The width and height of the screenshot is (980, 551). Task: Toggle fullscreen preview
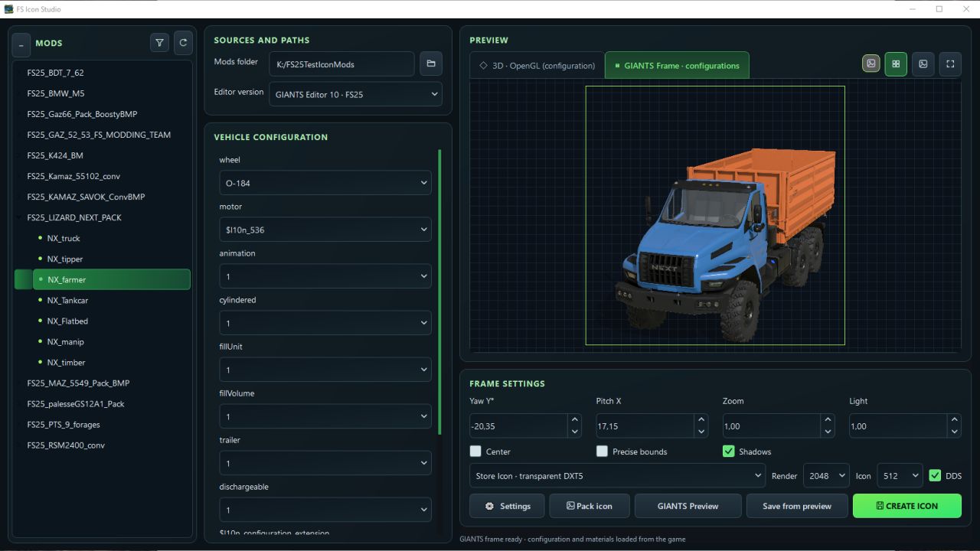pyautogui.click(x=950, y=64)
